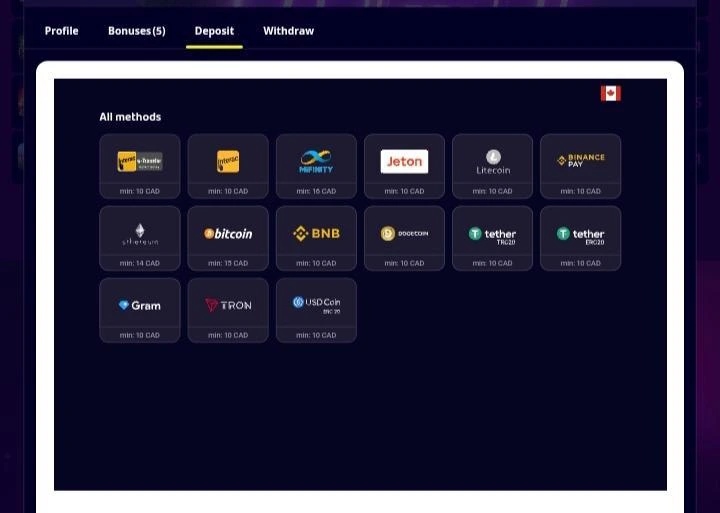Select Tether TRC20 method
Screen dimensions: 720x513
pyautogui.click(x=493, y=238)
